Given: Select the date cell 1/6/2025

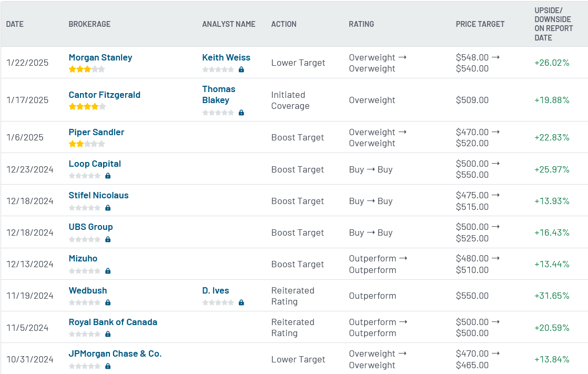Looking at the screenshot, I should pyautogui.click(x=25, y=137).
